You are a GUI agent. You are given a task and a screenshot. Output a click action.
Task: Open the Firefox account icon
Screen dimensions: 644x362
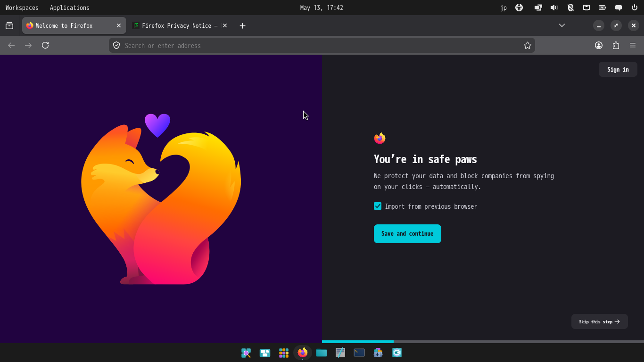point(599,45)
